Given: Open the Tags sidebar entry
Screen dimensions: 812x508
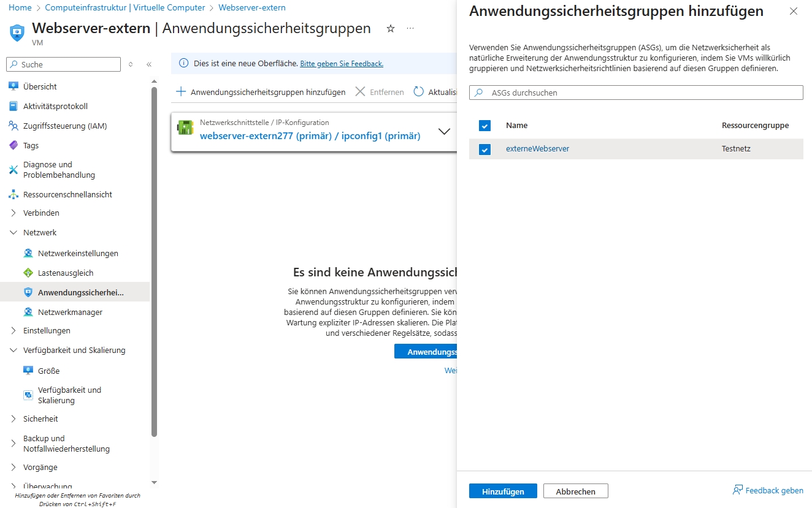Looking at the screenshot, I should (31, 145).
